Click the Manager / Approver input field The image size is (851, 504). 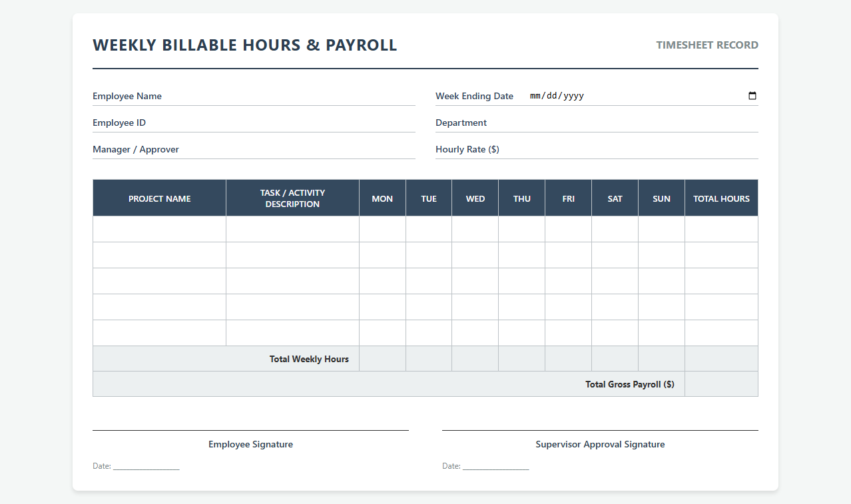coord(300,149)
